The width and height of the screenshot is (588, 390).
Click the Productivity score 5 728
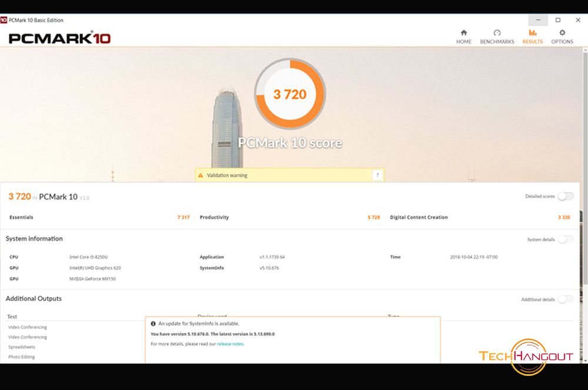tap(373, 217)
